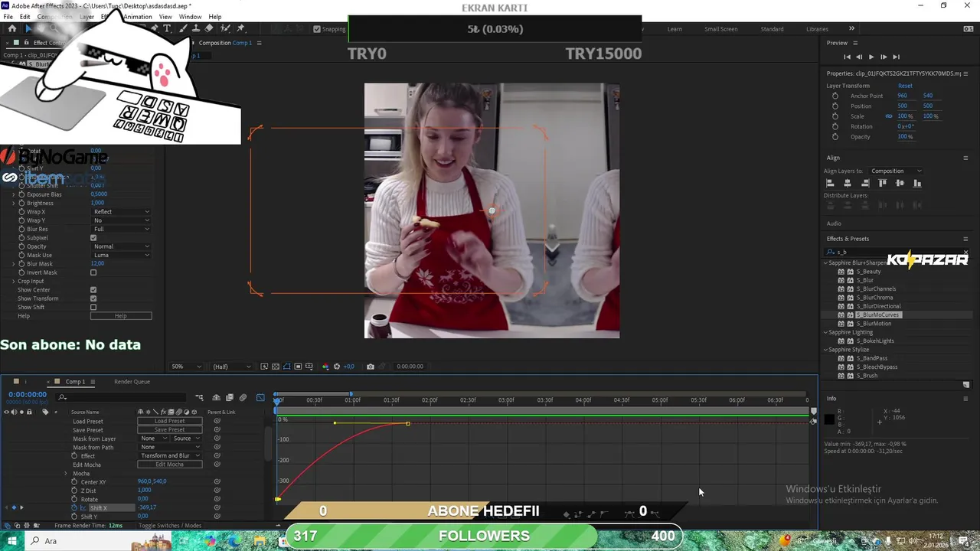The height and width of the screenshot is (551, 980).
Task: Toggle constrain proportions link for Scale
Action: [889, 116]
